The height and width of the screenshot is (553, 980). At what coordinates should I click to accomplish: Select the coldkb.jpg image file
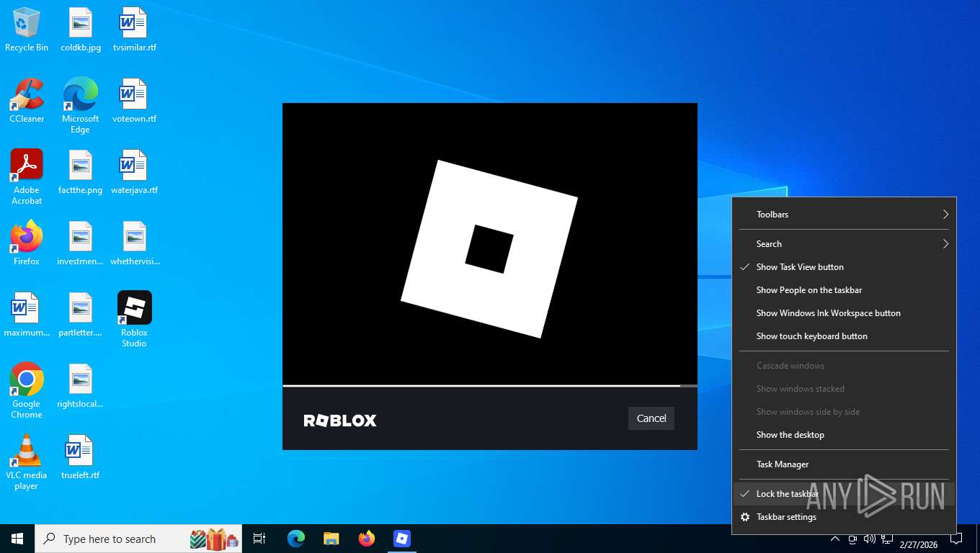(x=81, y=30)
